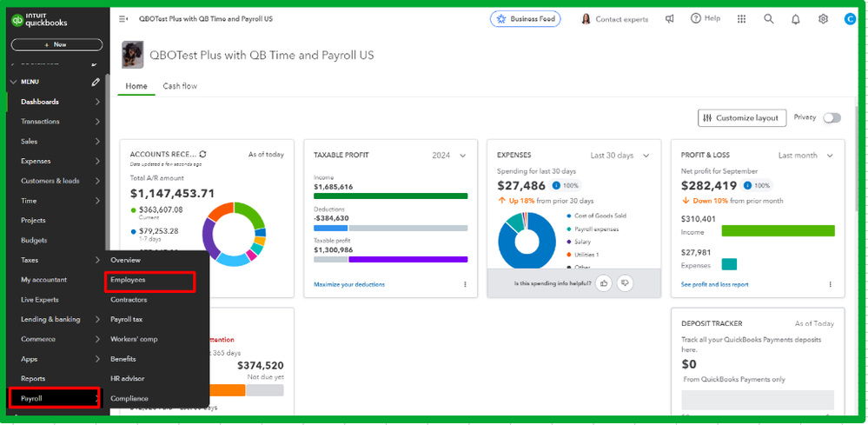868x425 pixels.
Task: Expand the Lending & banking submenu arrow
Action: 97,319
